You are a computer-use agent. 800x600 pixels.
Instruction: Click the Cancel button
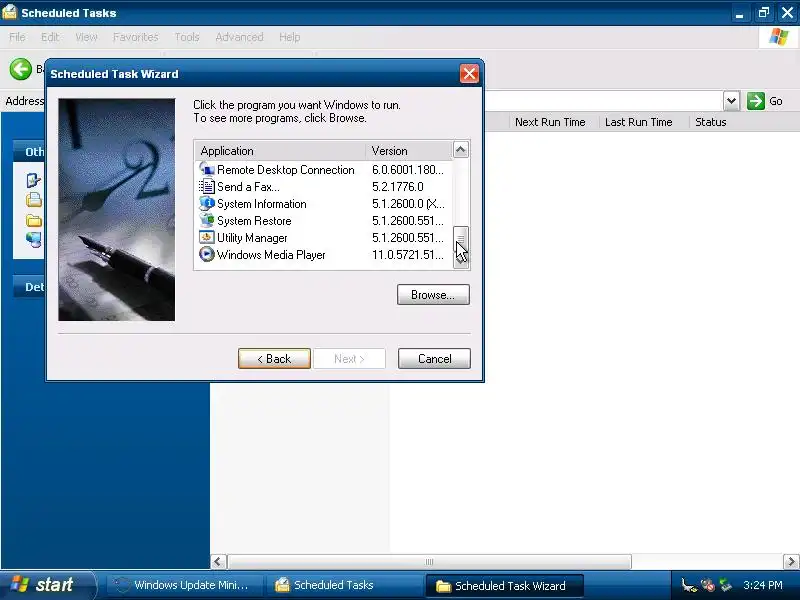(434, 358)
